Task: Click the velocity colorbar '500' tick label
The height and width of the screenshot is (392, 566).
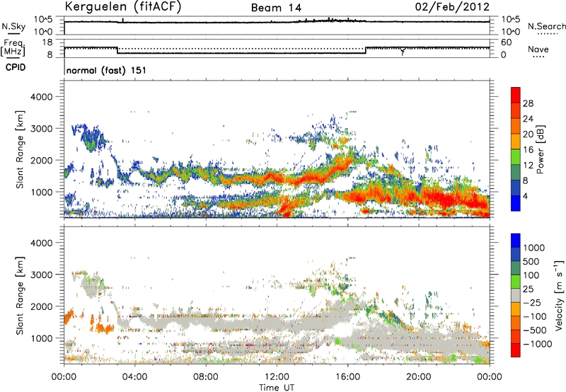Action: pyautogui.click(x=531, y=261)
